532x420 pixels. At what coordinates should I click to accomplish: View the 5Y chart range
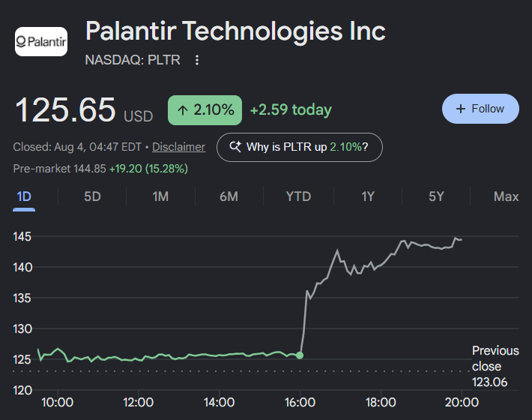coord(436,196)
